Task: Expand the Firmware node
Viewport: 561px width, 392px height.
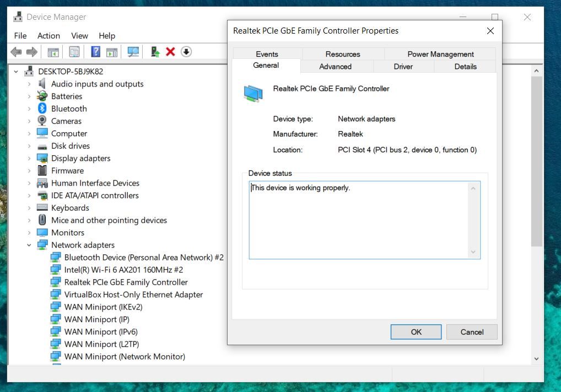Action: 29,171
